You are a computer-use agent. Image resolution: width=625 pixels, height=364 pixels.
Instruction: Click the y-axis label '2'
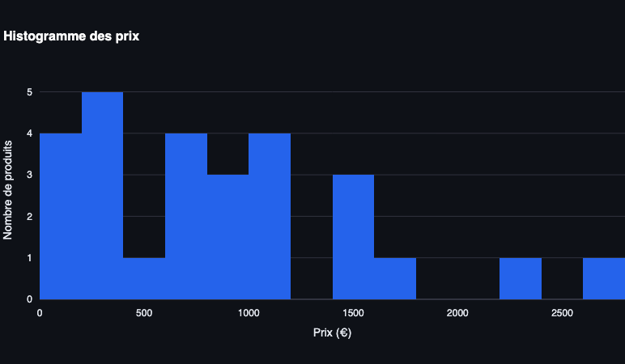pyautogui.click(x=29, y=217)
